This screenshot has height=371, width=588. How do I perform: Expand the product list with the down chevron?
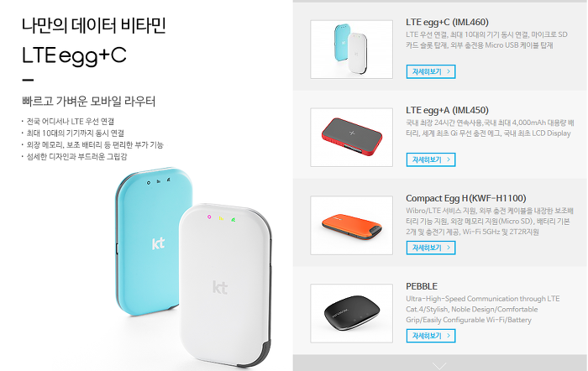(439, 365)
